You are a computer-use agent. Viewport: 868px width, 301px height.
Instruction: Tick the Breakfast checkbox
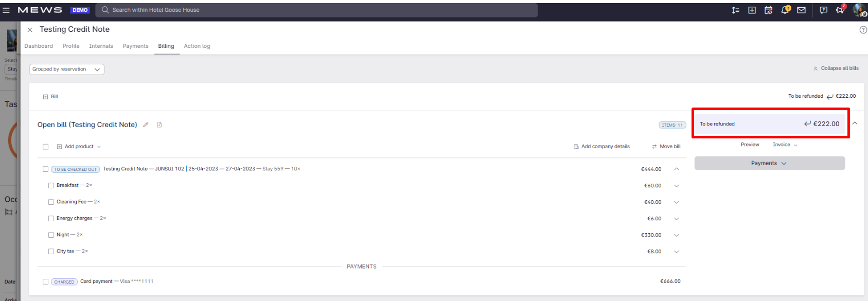coord(51,186)
